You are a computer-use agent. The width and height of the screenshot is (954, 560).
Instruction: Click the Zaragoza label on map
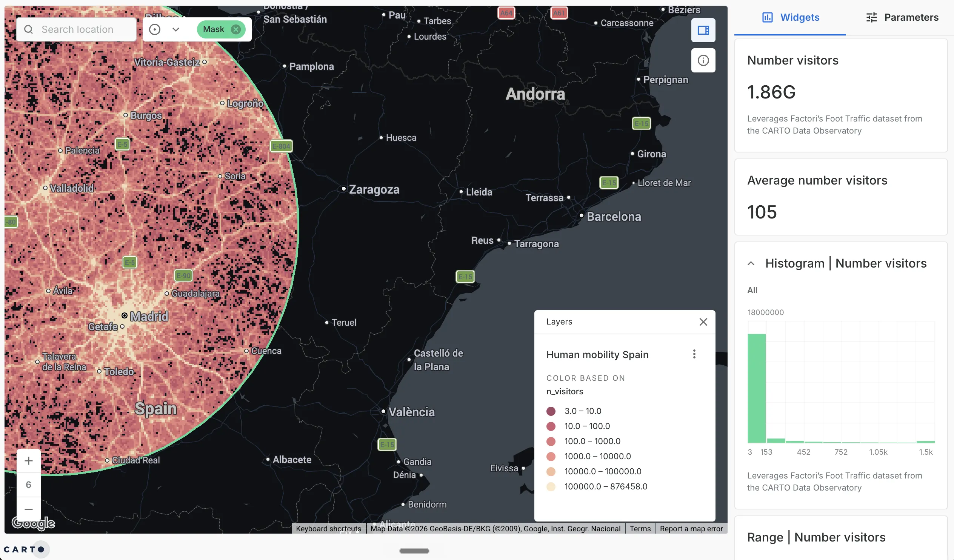click(374, 189)
